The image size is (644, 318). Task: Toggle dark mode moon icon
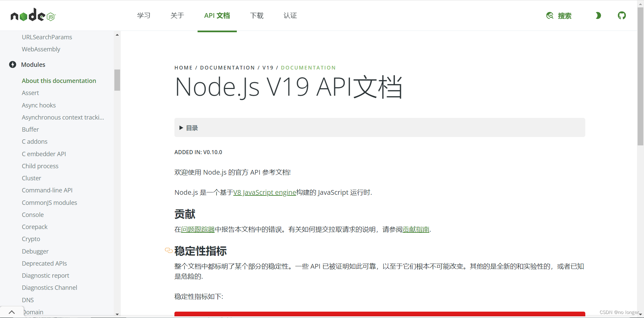(598, 15)
